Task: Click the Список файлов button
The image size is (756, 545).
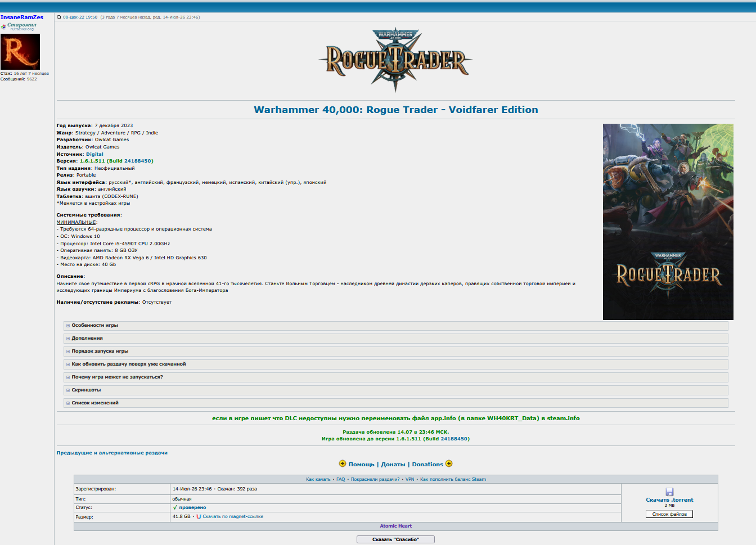Action: point(669,514)
